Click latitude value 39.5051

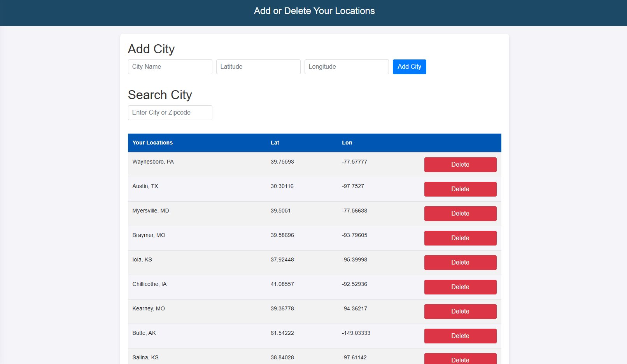pos(281,211)
